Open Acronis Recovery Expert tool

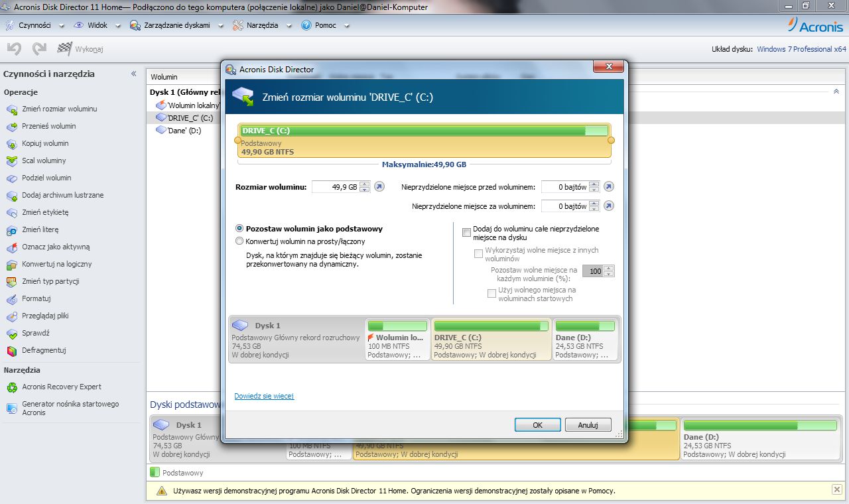tap(61, 387)
